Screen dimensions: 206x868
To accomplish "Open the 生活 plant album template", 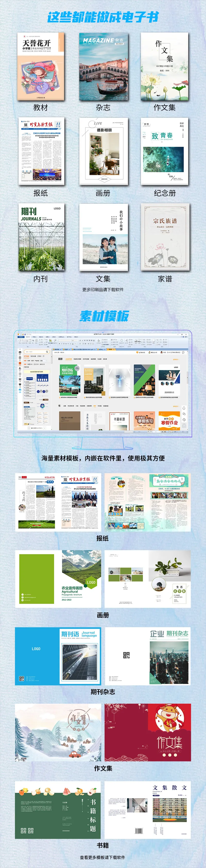I will pos(148,579).
